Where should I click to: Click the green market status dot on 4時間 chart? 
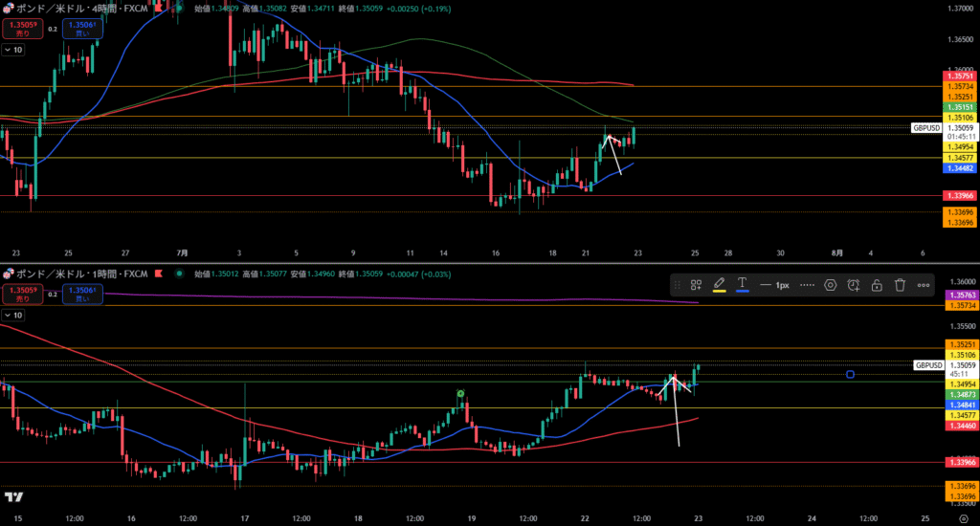[x=179, y=9]
